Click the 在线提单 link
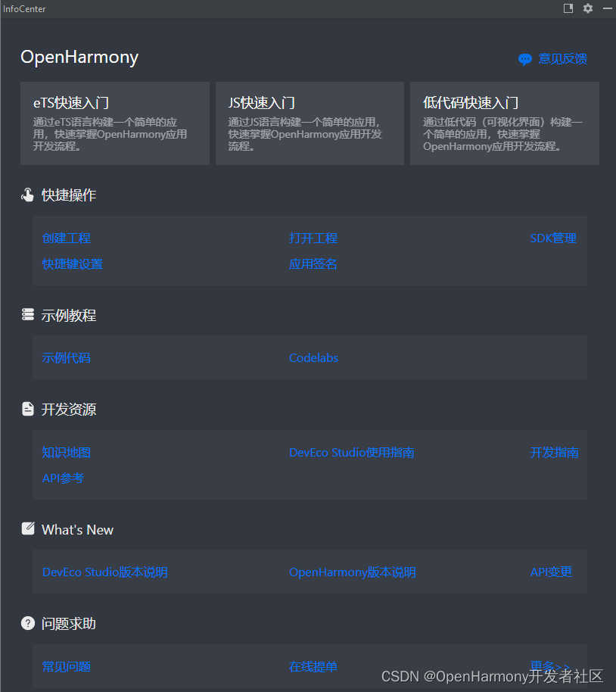The image size is (616, 692). coord(313,667)
